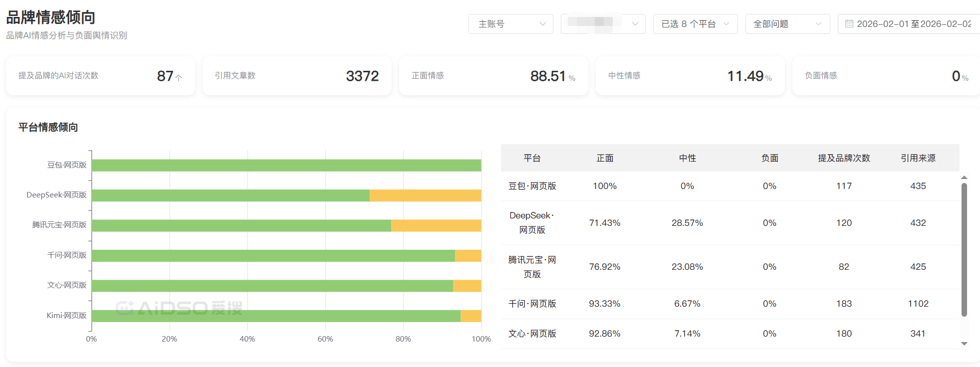Click the 提及品牌次数 column header
Image resolution: width=980 pixels, height=367 pixels.
(843, 158)
